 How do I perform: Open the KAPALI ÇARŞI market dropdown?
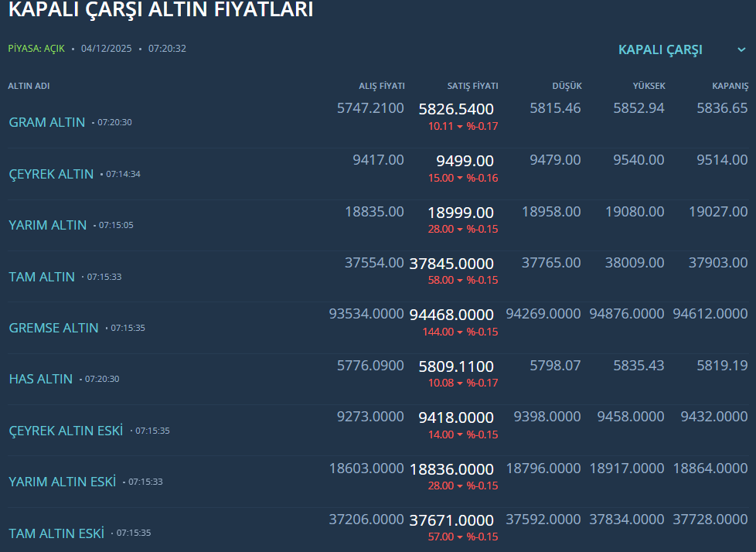660,50
